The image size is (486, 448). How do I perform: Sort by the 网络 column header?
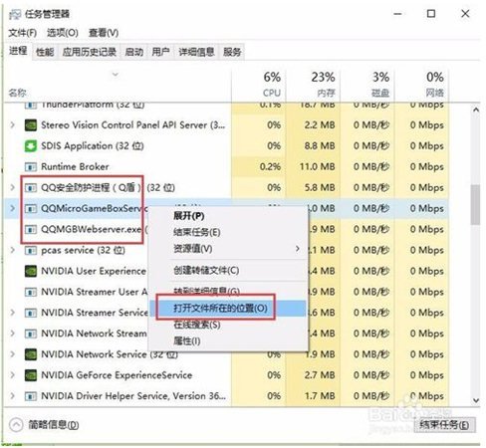[421, 85]
